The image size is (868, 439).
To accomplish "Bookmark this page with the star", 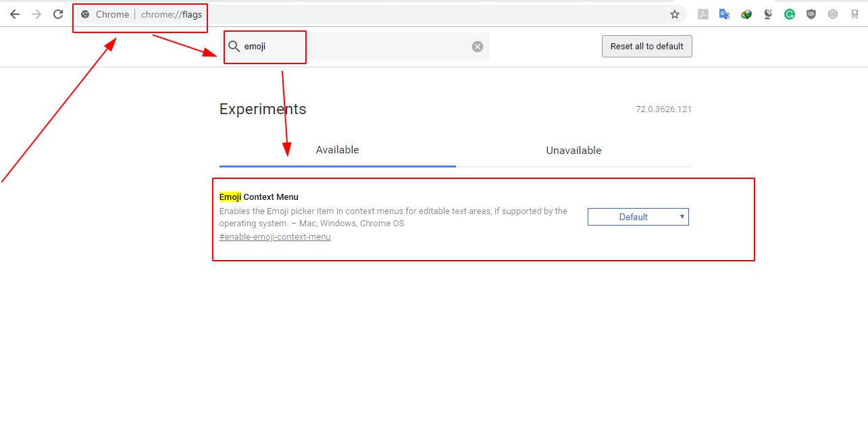I will click(674, 14).
